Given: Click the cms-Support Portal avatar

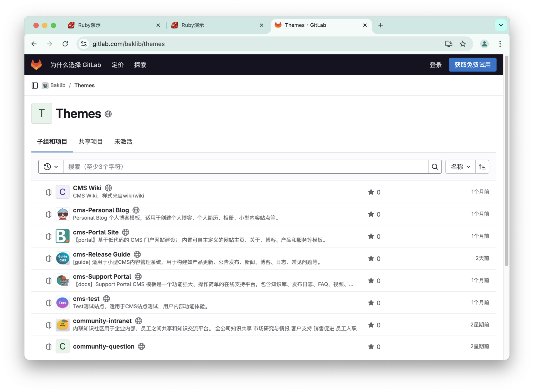Looking at the screenshot, I should [63, 281].
